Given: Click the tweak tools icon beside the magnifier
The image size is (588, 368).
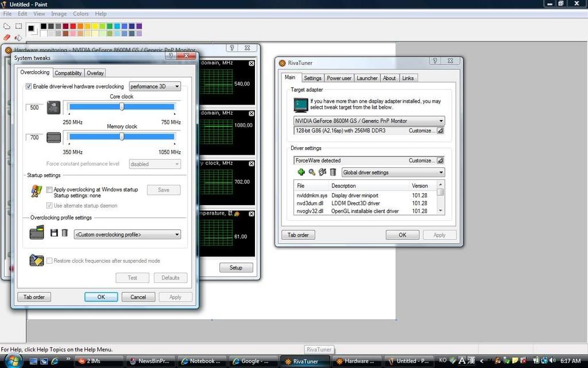Looking at the screenshot, I should (322, 172).
